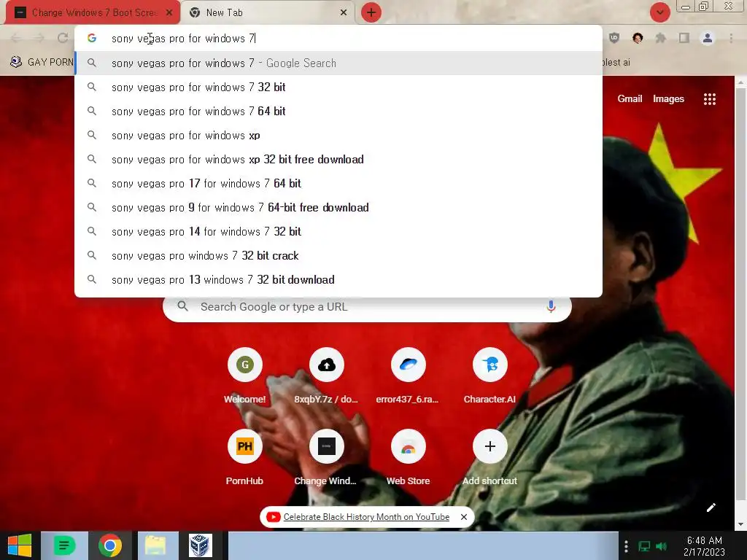Open the VirtualBox taskbar icon

point(201,545)
